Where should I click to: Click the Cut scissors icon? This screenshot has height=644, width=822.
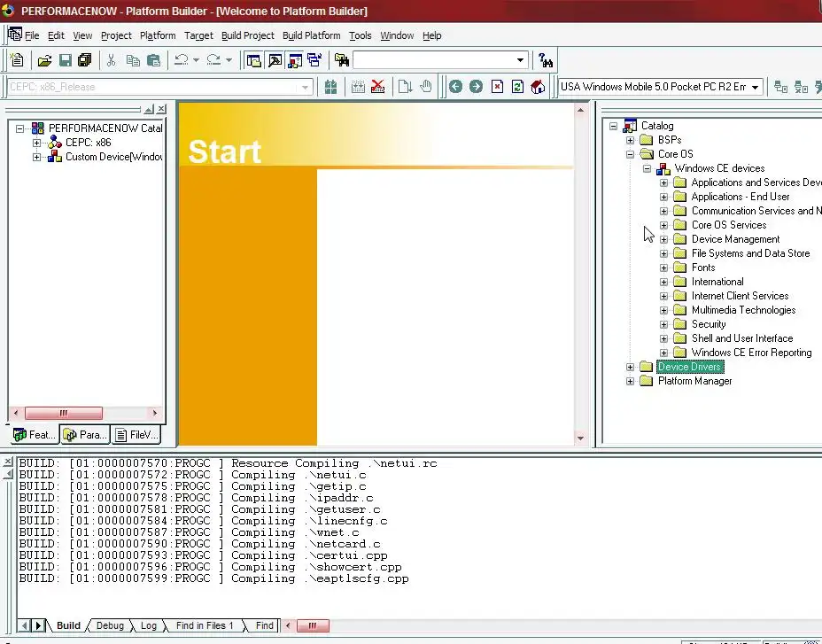tap(111, 60)
